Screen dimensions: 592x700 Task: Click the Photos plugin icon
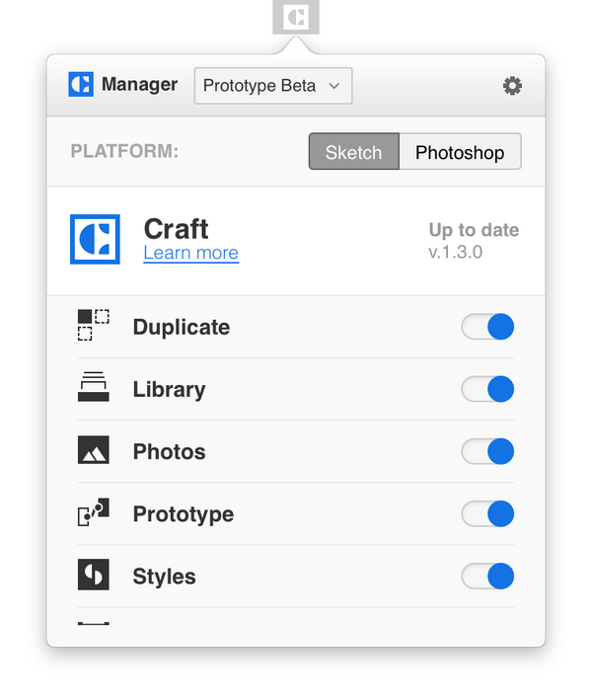point(94,451)
